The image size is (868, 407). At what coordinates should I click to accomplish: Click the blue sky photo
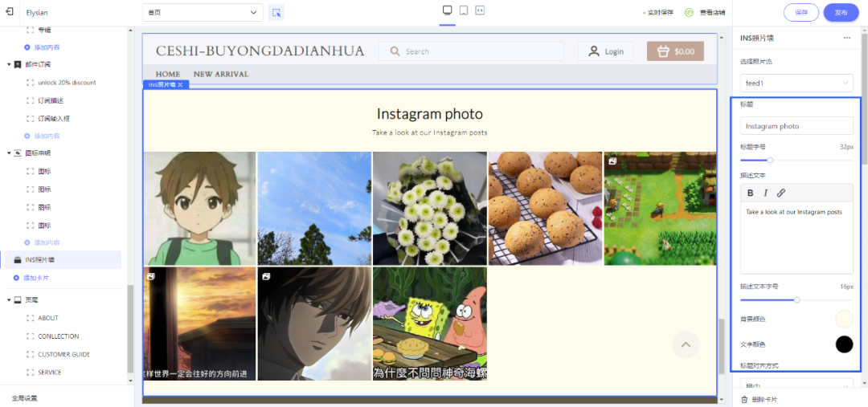314,209
